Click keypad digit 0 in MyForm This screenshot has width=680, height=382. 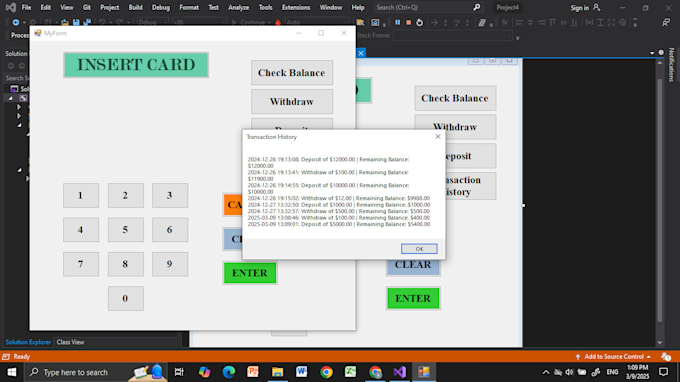125,298
